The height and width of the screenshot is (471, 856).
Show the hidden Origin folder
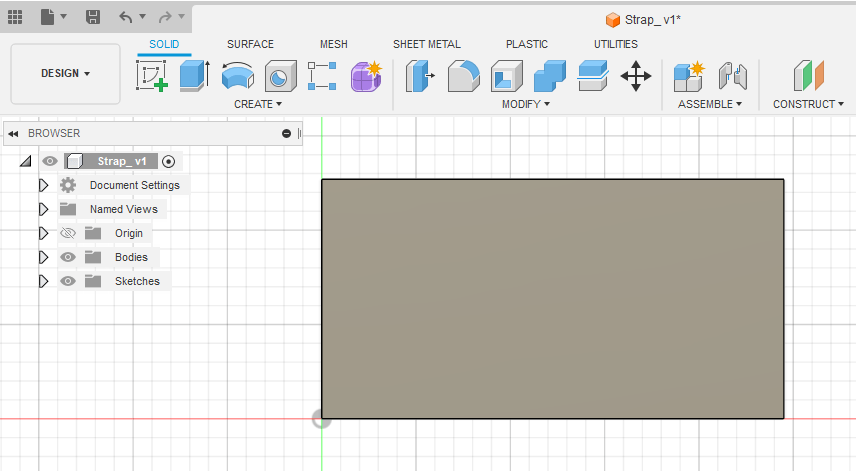pos(68,233)
